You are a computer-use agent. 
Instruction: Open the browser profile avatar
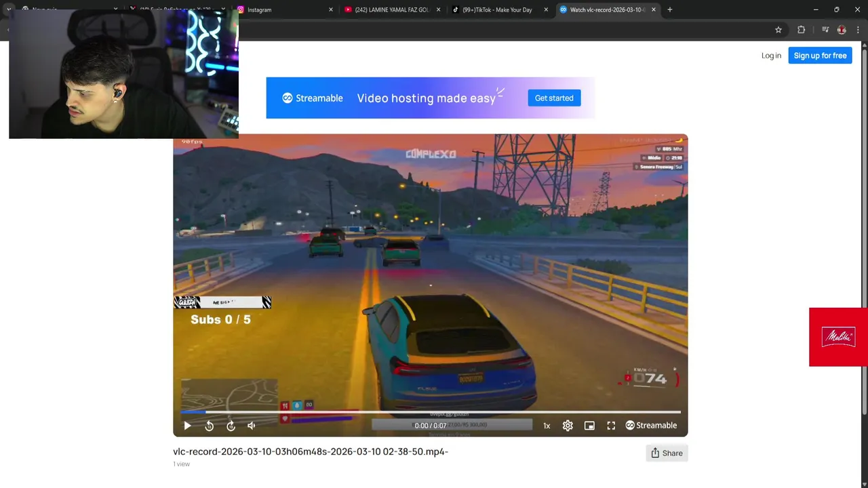click(842, 30)
